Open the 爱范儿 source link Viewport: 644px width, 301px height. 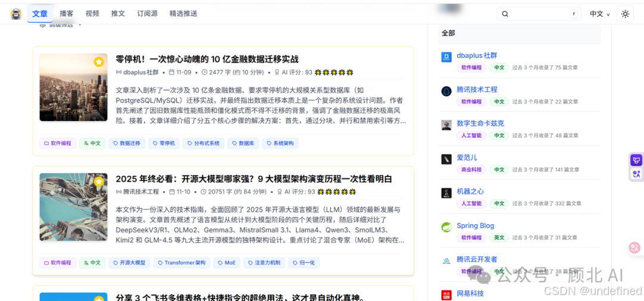(467, 158)
